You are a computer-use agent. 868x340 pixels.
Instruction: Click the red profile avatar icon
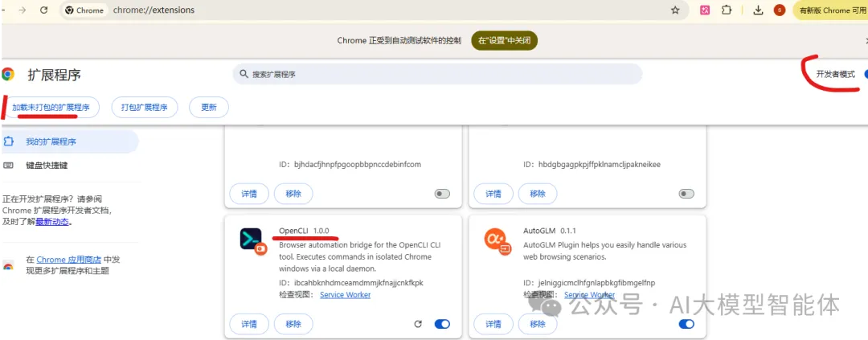[x=779, y=10]
